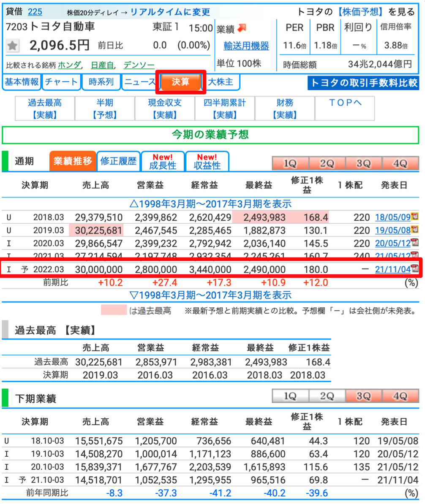Go to the ニュース tab
Image resolution: width=425 pixels, height=504 pixels.
[140, 82]
